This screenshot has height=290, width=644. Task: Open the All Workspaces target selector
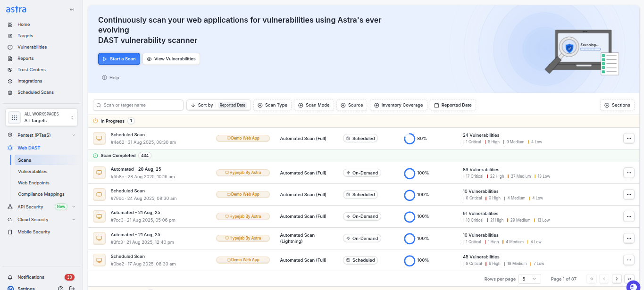(42, 117)
